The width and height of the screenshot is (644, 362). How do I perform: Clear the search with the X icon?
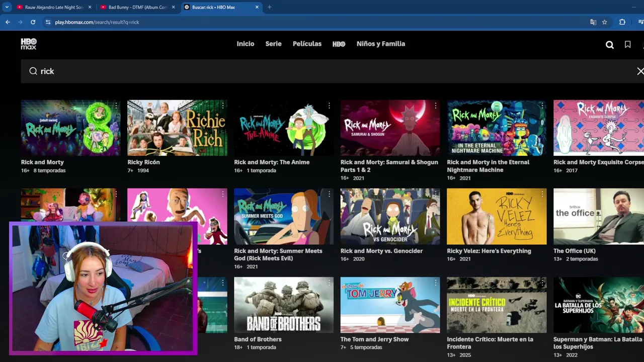coord(640,71)
